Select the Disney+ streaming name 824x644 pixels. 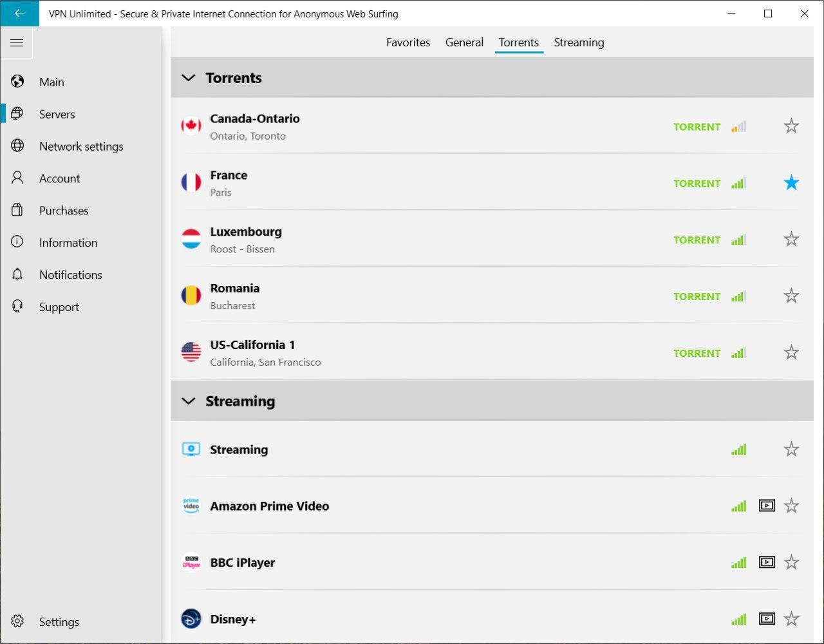point(232,620)
